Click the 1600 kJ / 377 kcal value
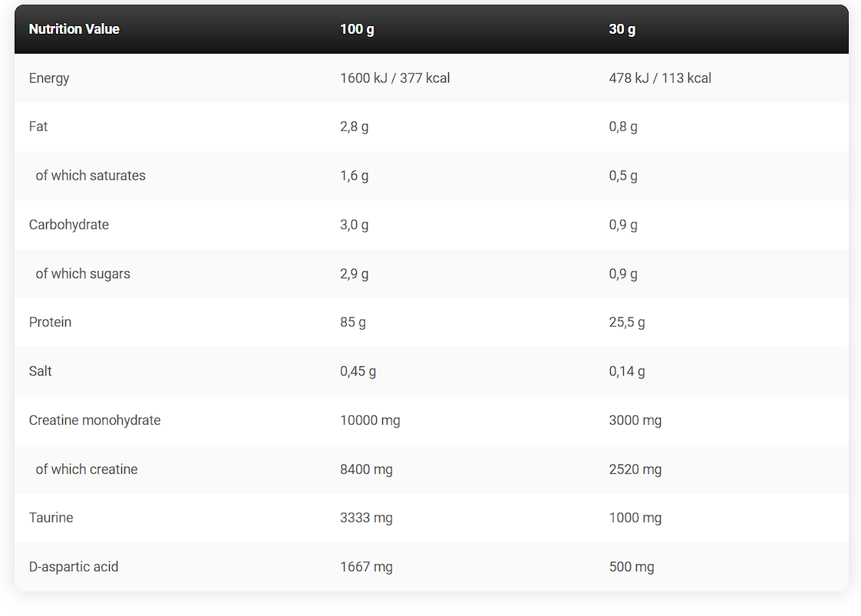This screenshot has width=861, height=616. point(395,78)
